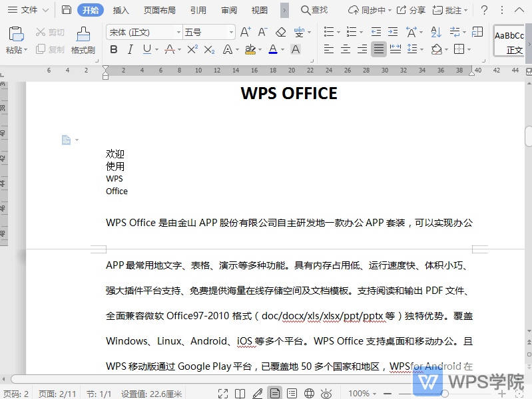Screen dimensions: 532x399
Task: Click the Format Painter (格式刷) tool
Action: (x=83, y=40)
